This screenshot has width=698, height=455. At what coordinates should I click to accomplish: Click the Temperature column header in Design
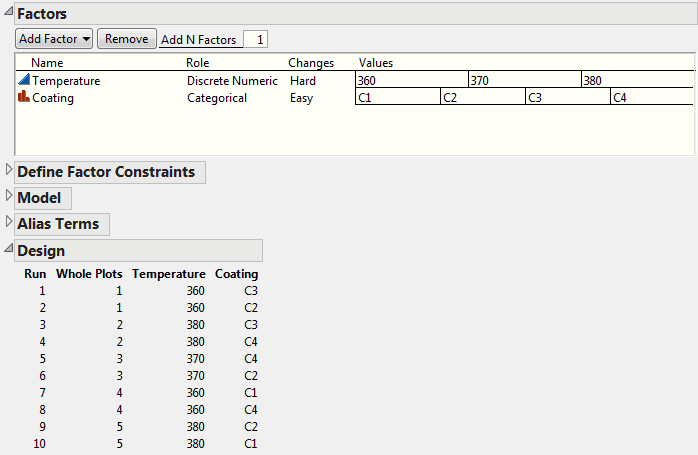click(x=169, y=274)
